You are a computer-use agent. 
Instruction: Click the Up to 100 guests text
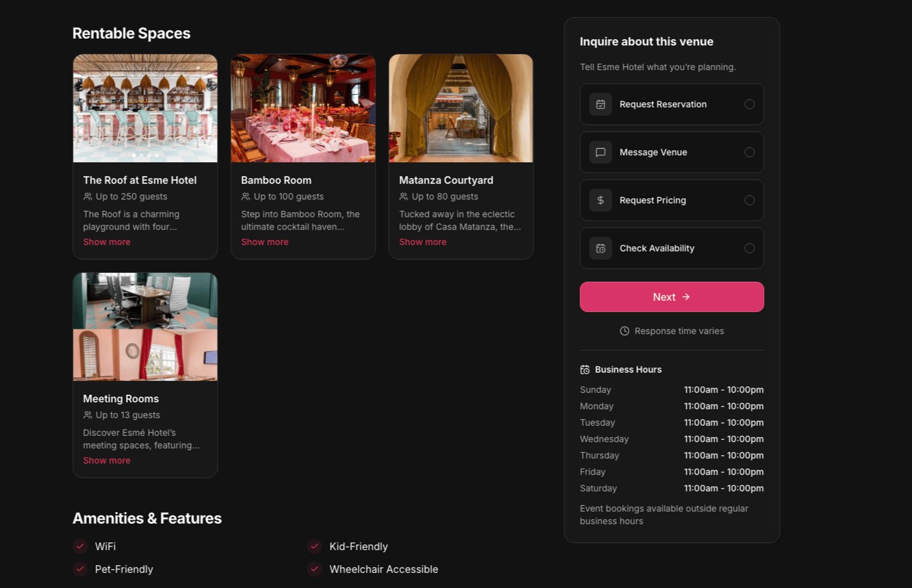(288, 197)
